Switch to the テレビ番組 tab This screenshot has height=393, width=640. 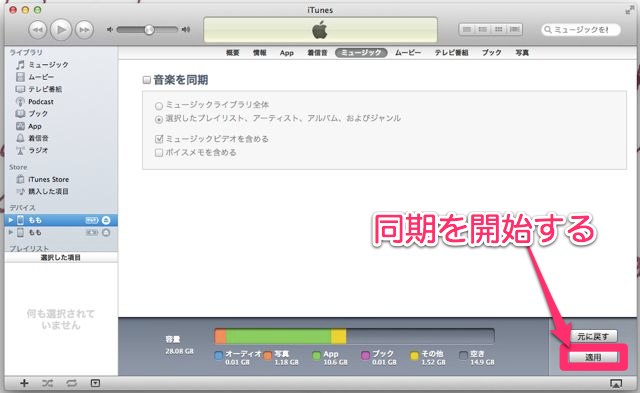[x=451, y=53]
